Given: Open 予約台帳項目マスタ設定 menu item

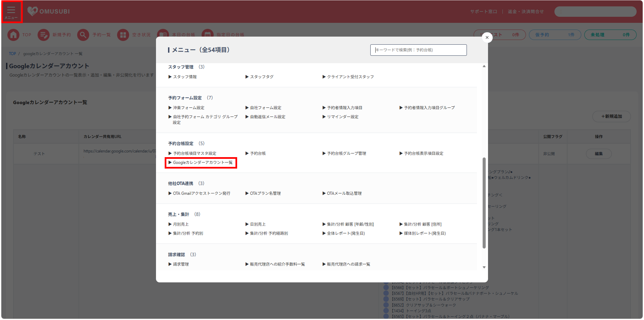Looking at the screenshot, I should tap(192, 153).
